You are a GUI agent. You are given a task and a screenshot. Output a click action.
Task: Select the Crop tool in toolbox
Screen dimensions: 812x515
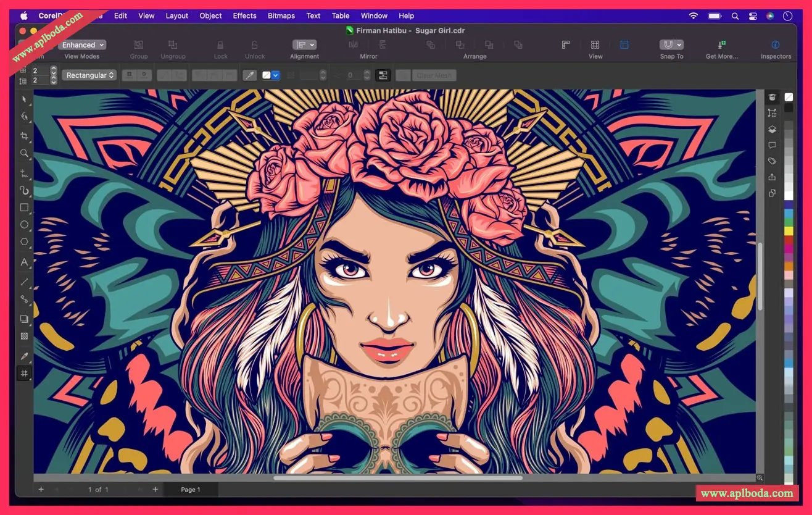pyautogui.click(x=24, y=136)
